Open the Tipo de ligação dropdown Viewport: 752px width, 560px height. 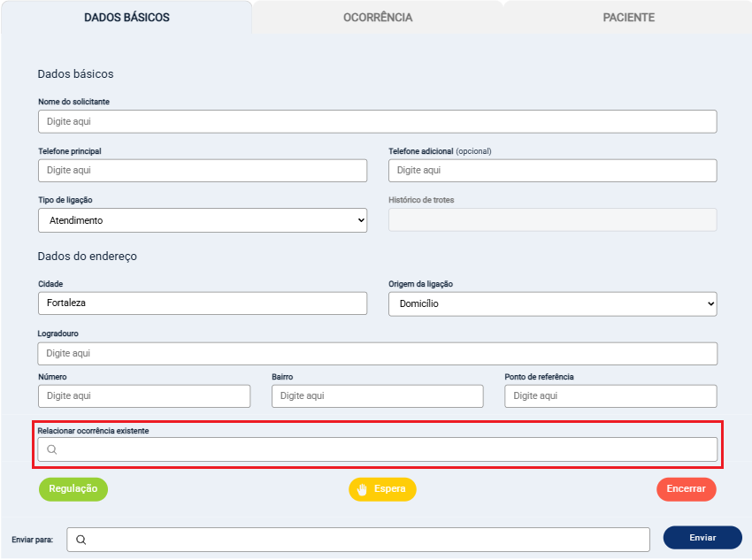click(202, 220)
